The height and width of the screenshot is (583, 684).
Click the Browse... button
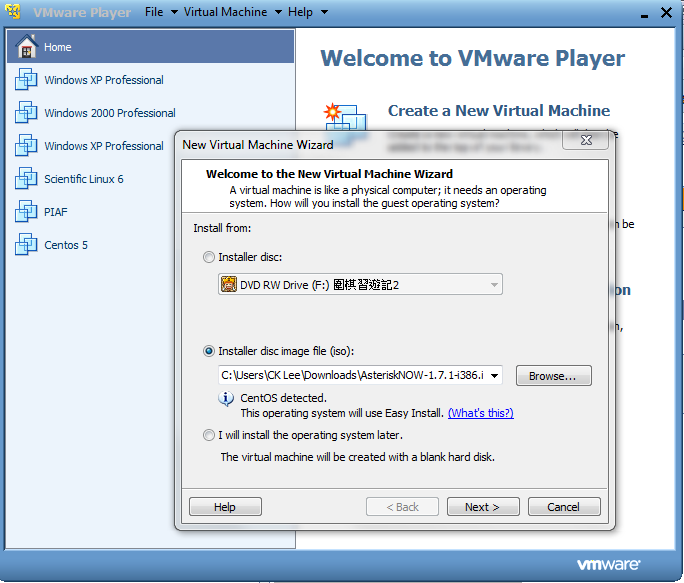554,376
